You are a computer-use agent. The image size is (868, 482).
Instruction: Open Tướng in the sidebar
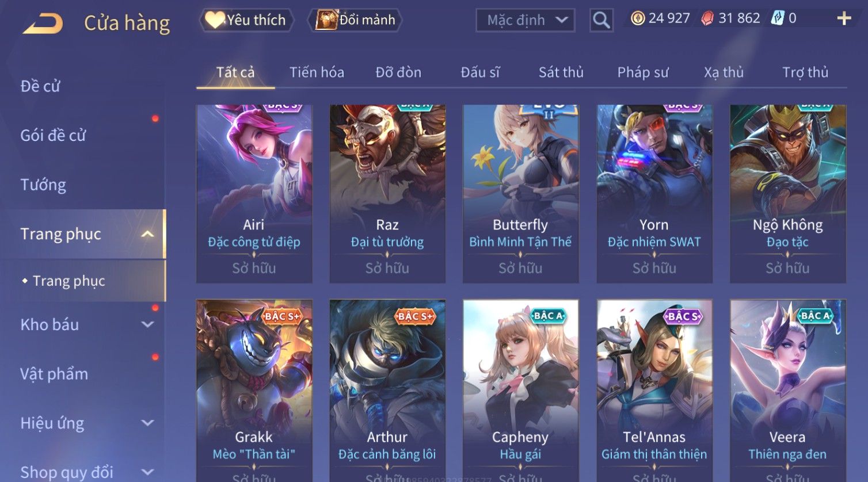[x=43, y=185]
